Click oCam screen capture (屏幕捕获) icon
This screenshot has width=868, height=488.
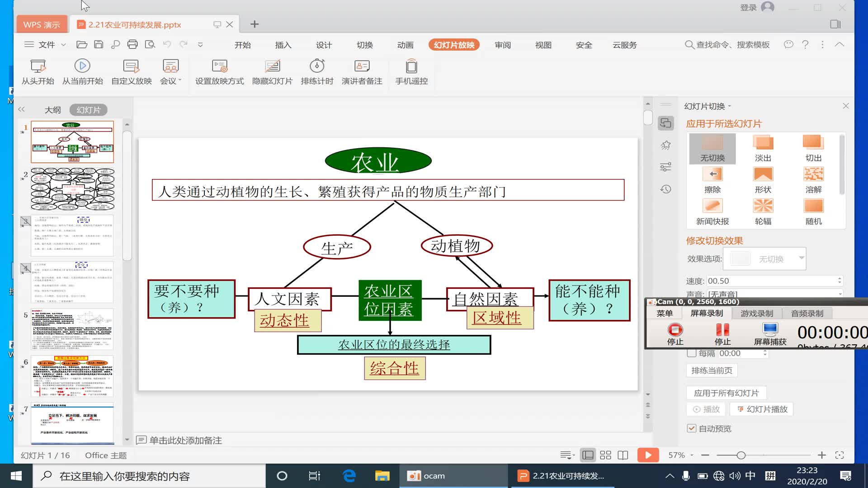click(x=770, y=329)
